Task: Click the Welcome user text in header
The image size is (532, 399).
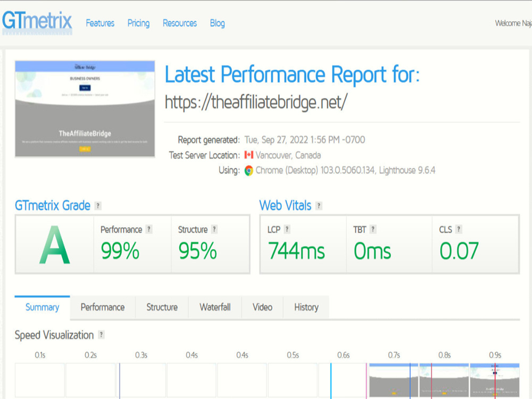Action: [x=513, y=23]
